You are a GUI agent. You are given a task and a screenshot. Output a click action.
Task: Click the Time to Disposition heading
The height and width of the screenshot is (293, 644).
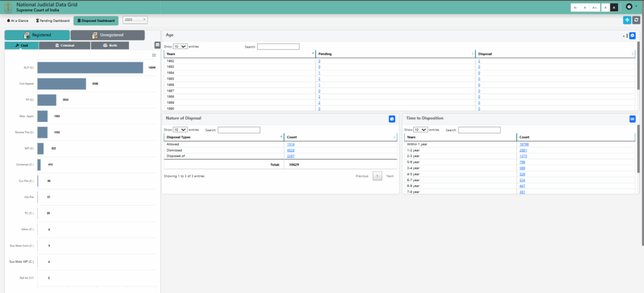(425, 118)
